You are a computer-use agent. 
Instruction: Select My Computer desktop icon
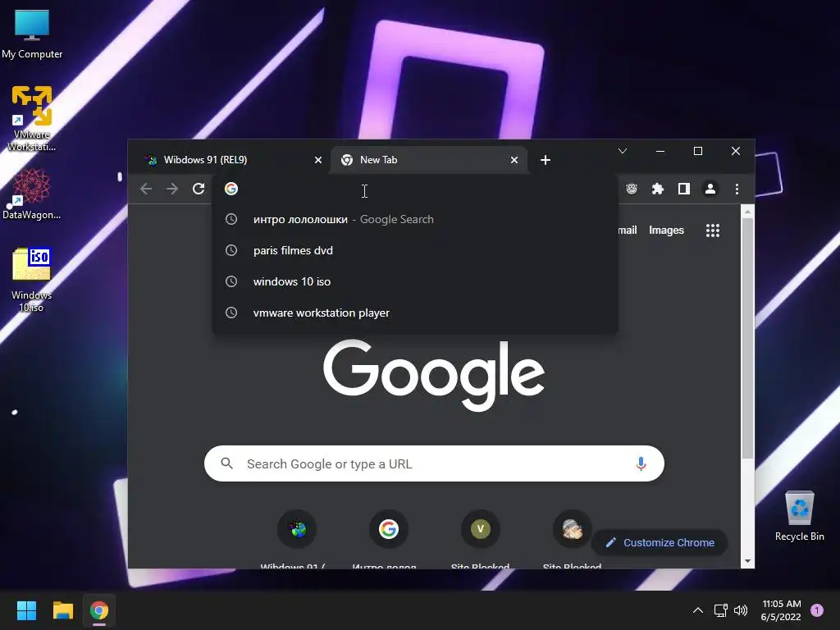click(32, 34)
